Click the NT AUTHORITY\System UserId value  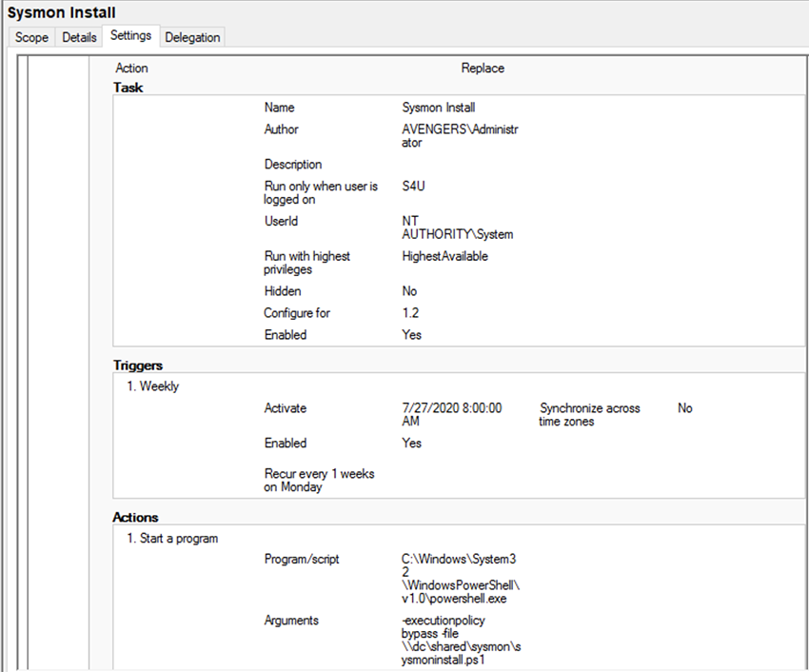(x=458, y=227)
